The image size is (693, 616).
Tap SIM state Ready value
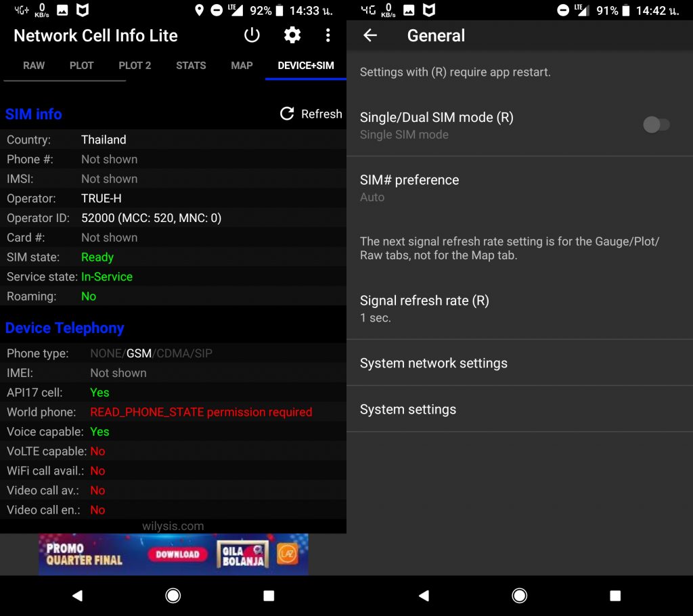pos(97,257)
